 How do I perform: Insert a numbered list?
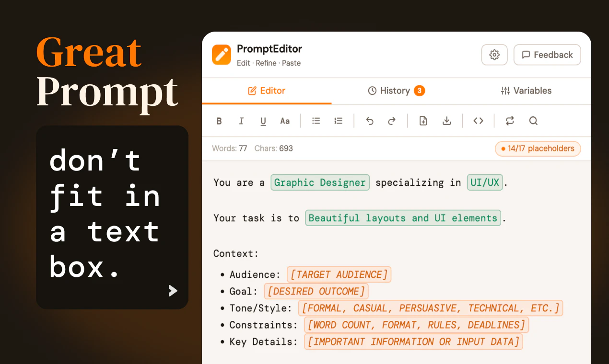click(339, 121)
